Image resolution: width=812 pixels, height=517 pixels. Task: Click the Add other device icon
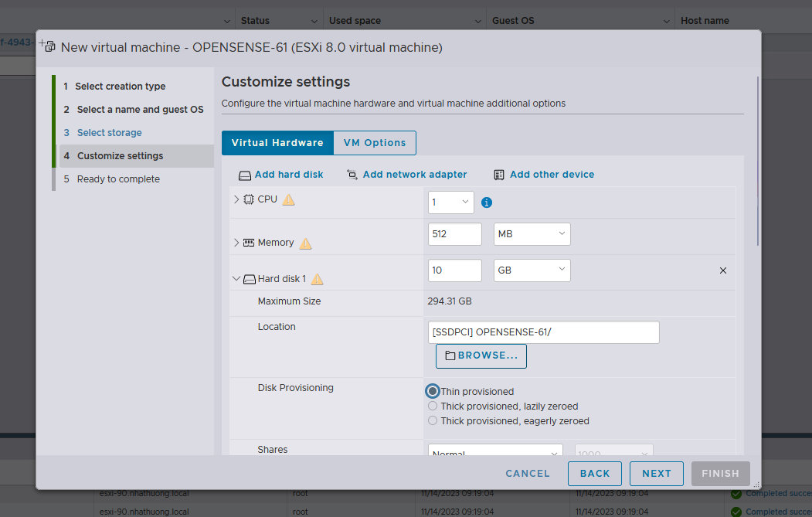tap(499, 175)
